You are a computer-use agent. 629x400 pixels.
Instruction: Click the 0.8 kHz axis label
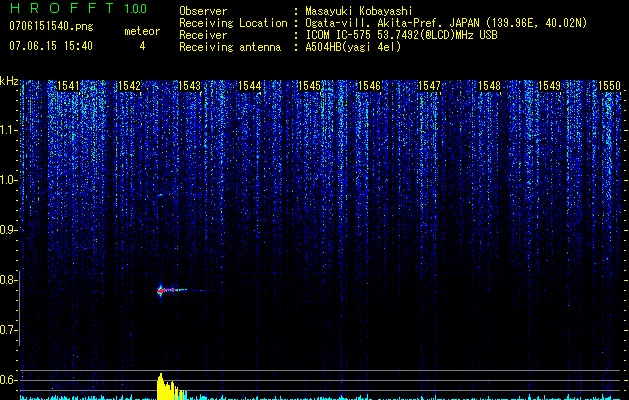8,280
